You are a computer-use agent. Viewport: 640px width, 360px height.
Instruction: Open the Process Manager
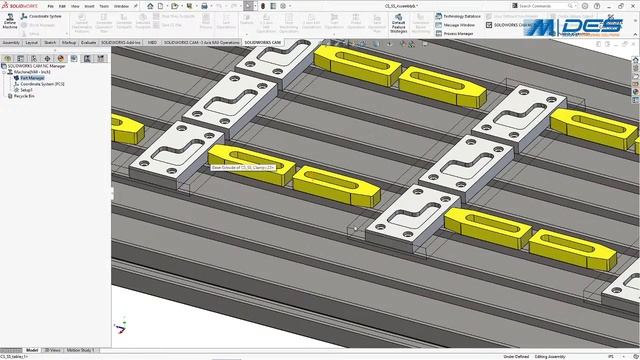click(454, 33)
